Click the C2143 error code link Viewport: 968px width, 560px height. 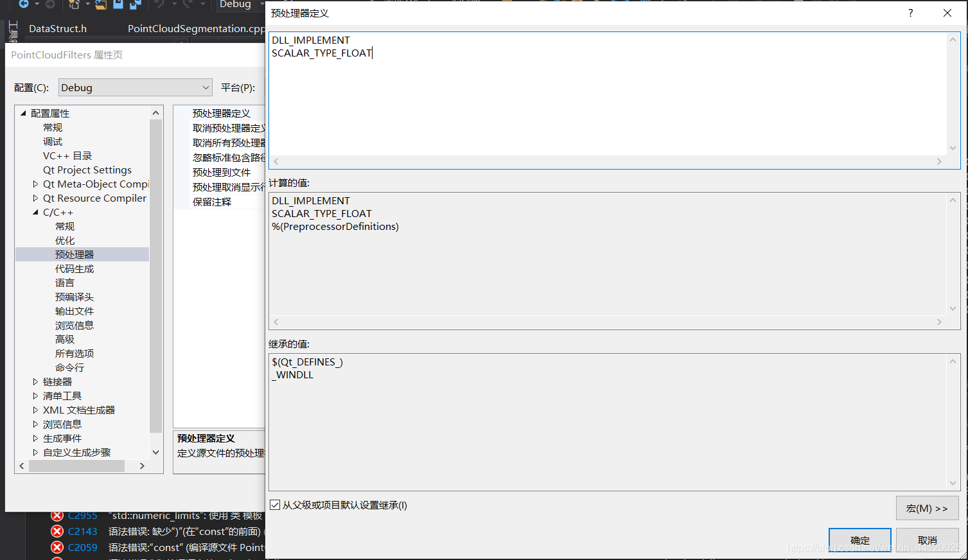(x=83, y=531)
